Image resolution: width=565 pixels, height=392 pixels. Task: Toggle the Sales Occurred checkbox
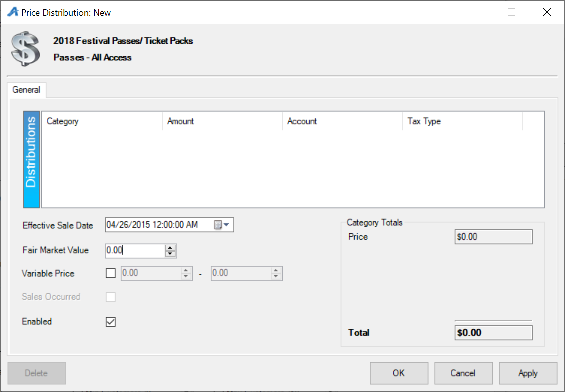pos(111,297)
